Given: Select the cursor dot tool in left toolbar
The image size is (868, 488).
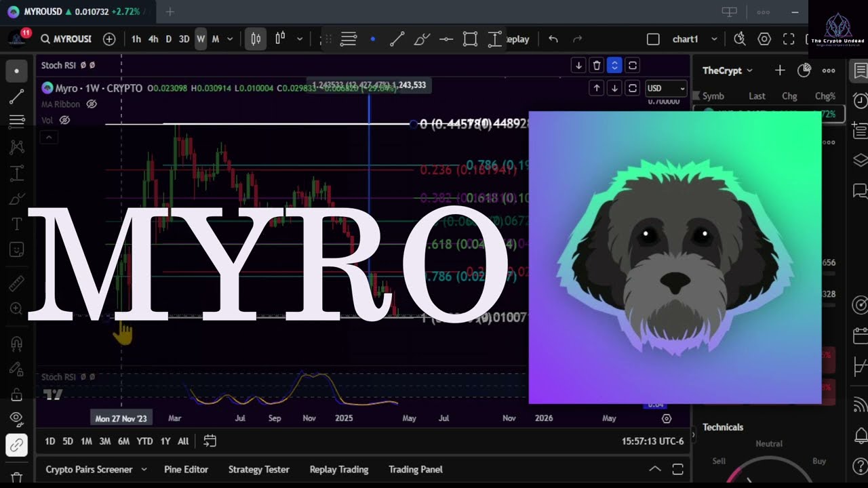Looking at the screenshot, I should coord(16,70).
